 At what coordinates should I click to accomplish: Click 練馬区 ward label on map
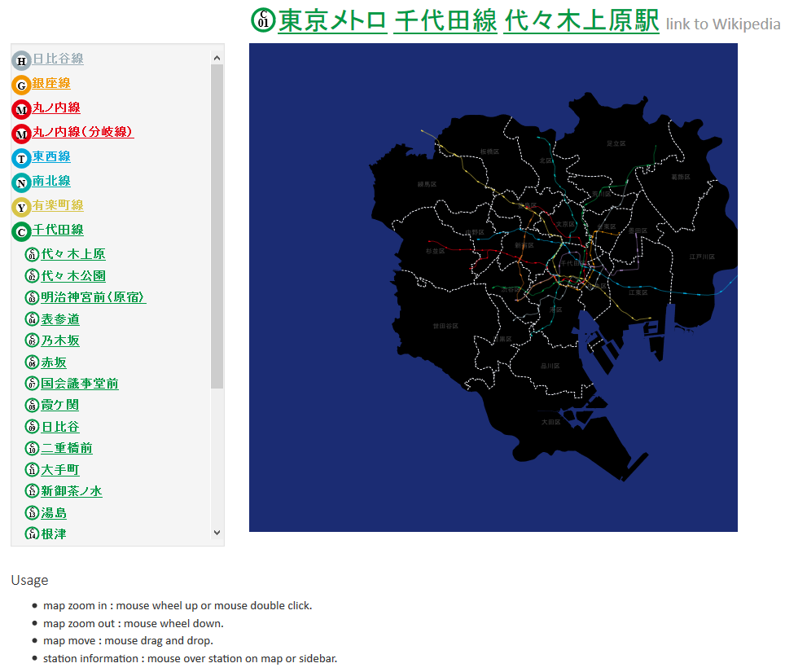(x=427, y=184)
